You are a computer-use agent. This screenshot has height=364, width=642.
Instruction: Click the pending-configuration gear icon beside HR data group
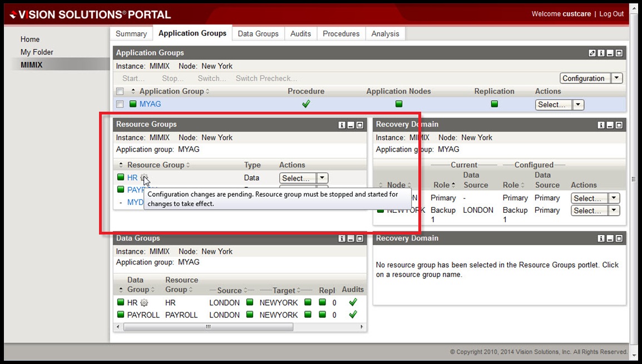click(145, 303)
